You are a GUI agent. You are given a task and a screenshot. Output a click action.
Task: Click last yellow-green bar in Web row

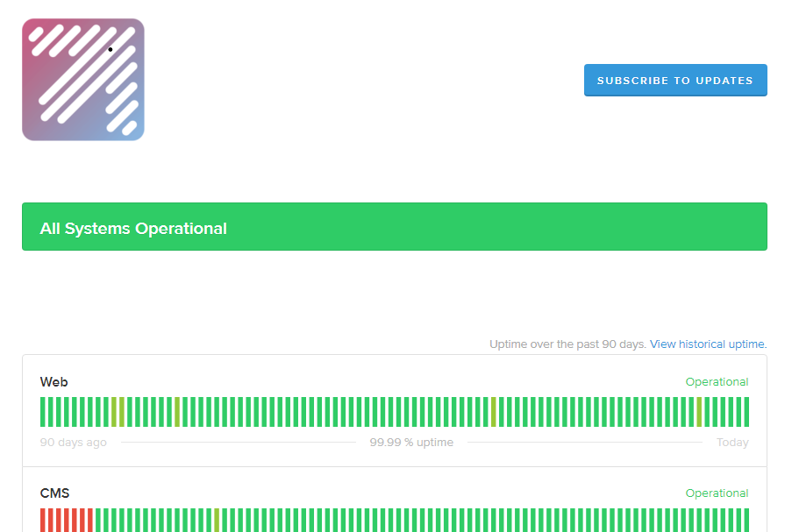tap(699, 412)
